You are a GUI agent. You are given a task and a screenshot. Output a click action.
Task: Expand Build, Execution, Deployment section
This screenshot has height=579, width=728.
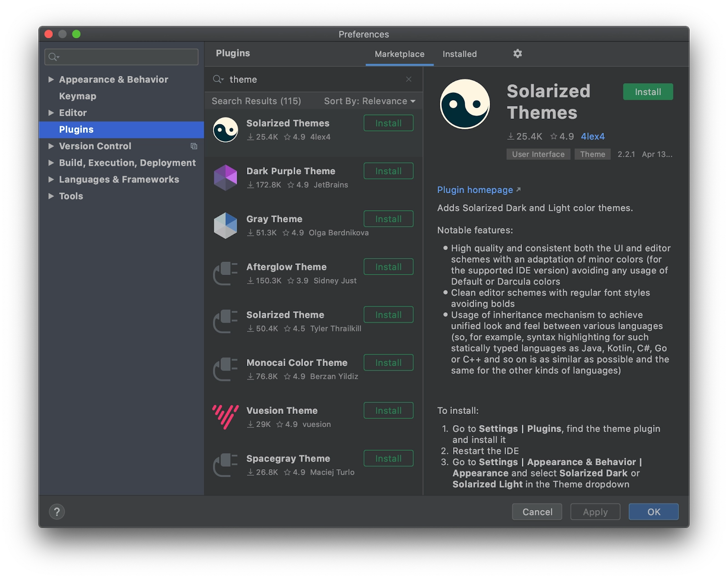coord(51,163)
